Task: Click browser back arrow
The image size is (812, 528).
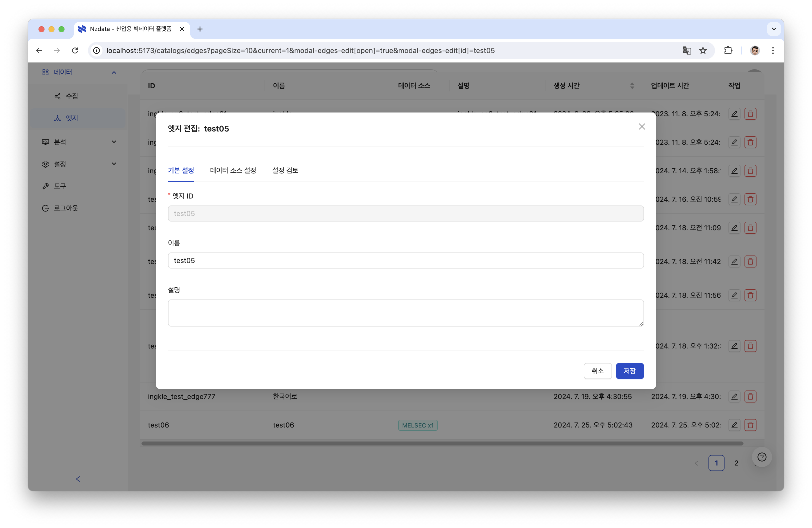Action: point(39,50)
